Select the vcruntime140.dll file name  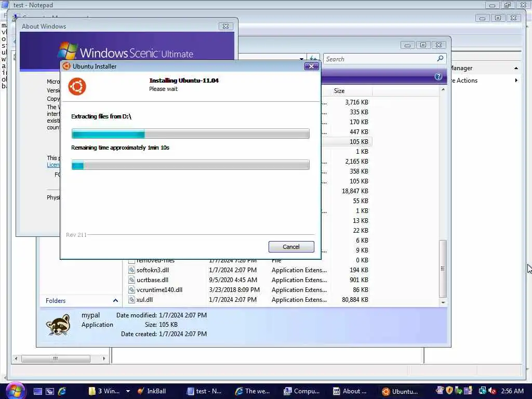(159, 290)
